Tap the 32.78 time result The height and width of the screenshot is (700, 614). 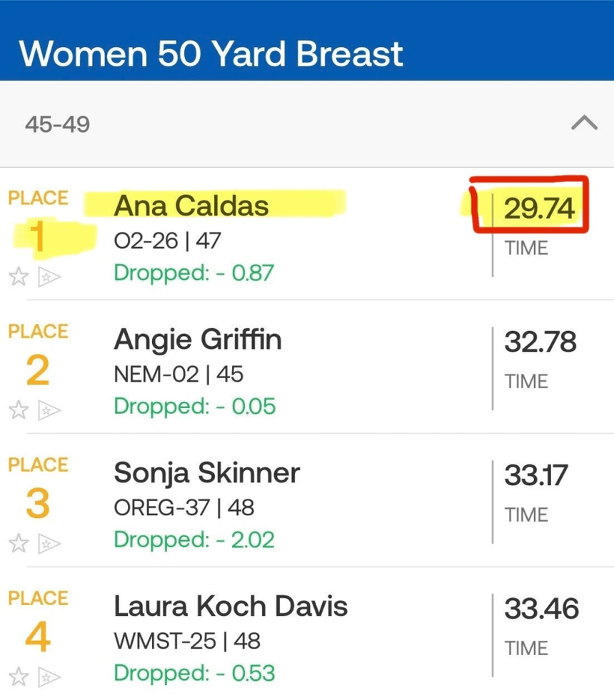pos(540,342)
